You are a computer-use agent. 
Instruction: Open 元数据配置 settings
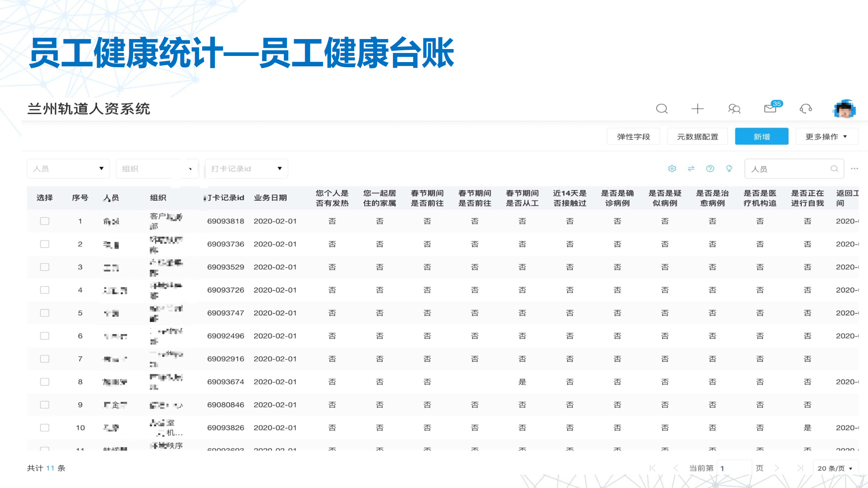click(x=697, y=137)
